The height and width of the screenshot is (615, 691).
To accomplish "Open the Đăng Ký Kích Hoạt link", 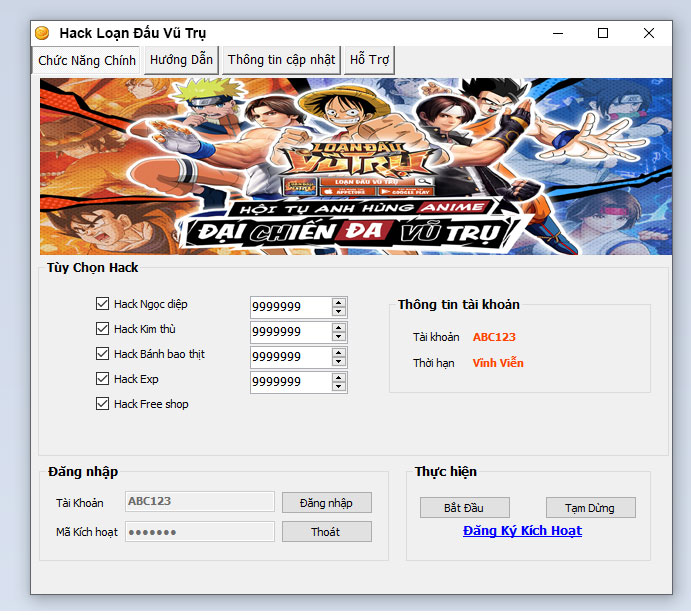I will coord(522,531).
